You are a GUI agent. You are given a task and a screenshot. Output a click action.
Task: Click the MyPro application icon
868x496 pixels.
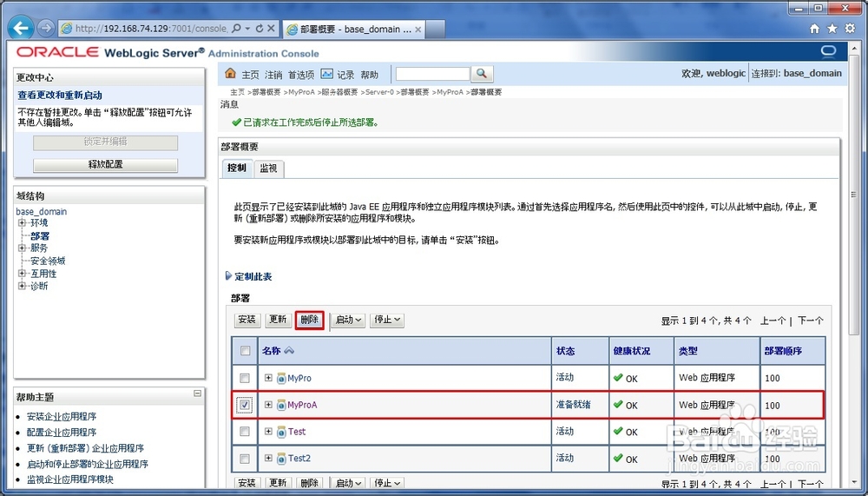click(x=281, y=379)
